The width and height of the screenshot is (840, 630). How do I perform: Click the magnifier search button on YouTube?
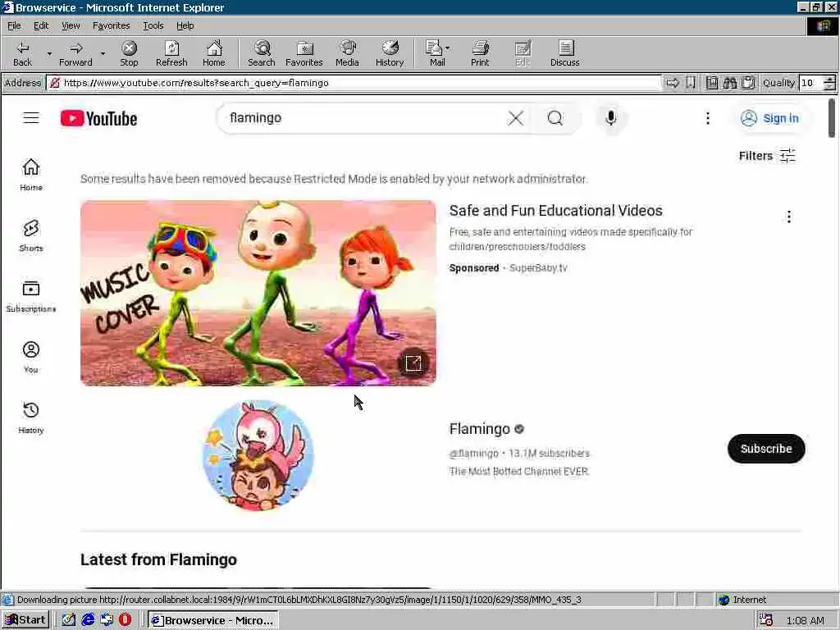click(555, 118)
